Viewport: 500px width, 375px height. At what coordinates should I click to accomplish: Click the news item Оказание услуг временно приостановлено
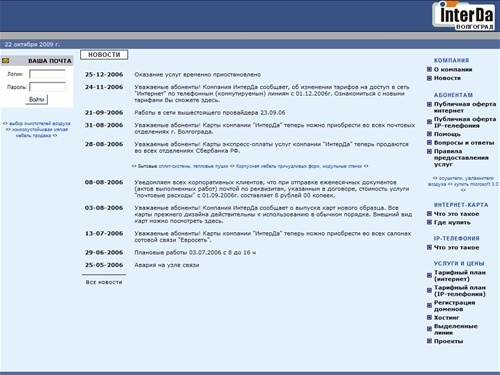[x=198, y=75]
